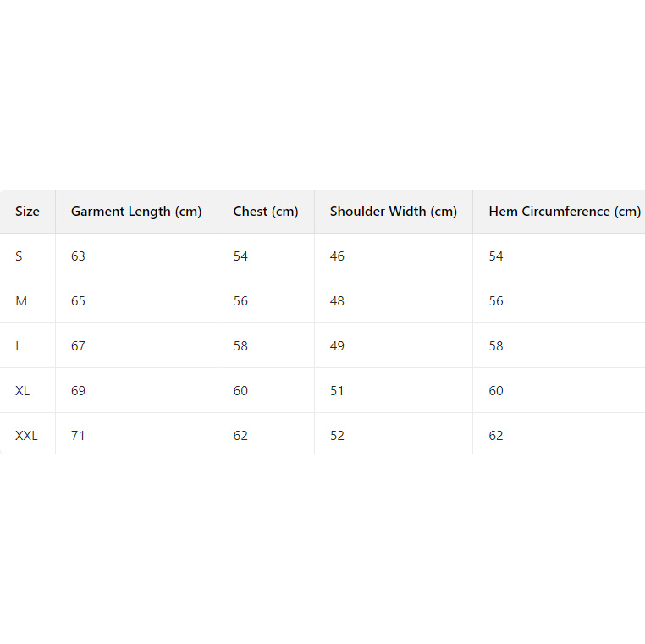Click garment length value 71

pos(78,436)
